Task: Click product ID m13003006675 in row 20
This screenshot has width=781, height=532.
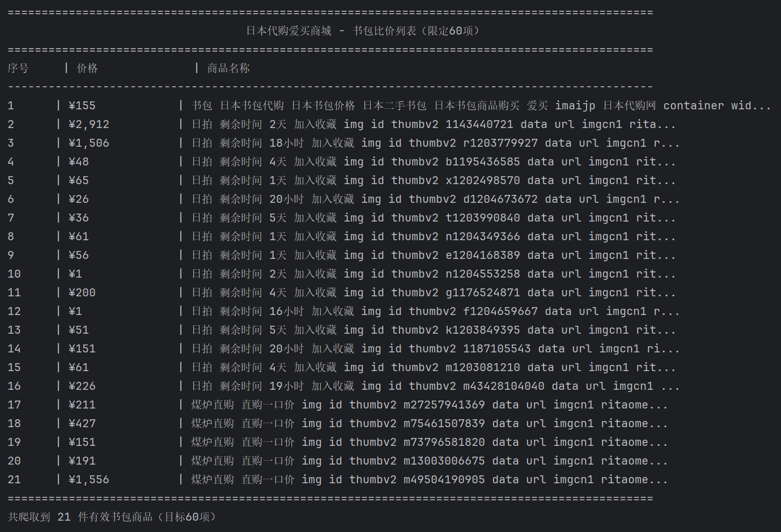Action: point(444,461)
